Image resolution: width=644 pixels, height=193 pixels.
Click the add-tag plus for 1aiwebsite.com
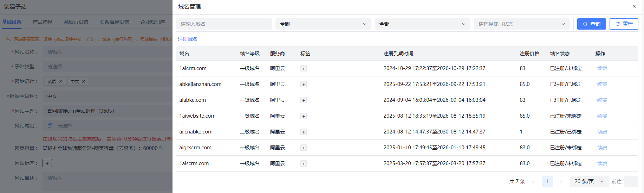pyautogui.click(x=304, y=116)
